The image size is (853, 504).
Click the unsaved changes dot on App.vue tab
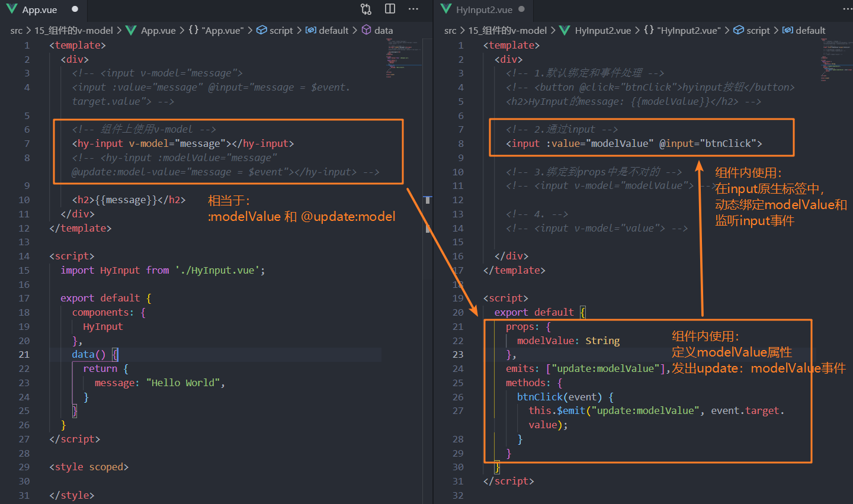75,9
